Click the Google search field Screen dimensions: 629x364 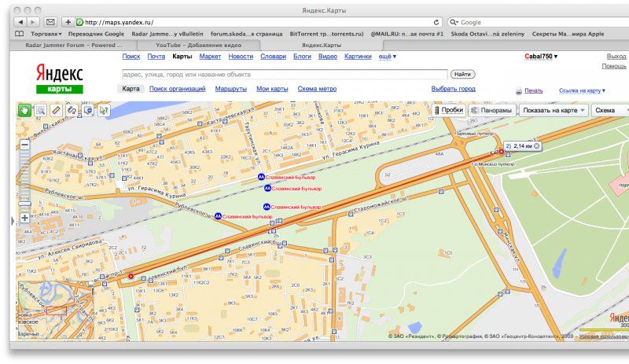click(538, 22)
